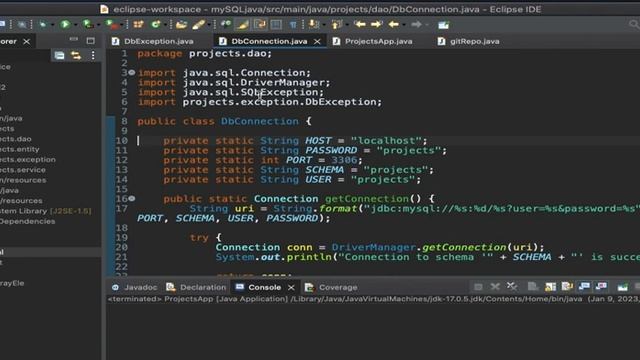Viewport: 640px width, 360px height.
Task: Select the ects.entity package in explorer
Action: pos(20,149)
